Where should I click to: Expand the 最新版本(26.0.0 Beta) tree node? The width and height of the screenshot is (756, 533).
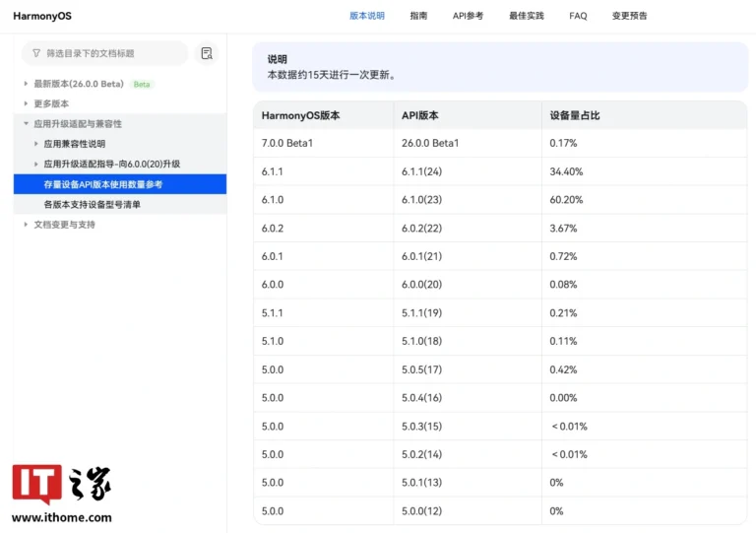pos(26,84)
